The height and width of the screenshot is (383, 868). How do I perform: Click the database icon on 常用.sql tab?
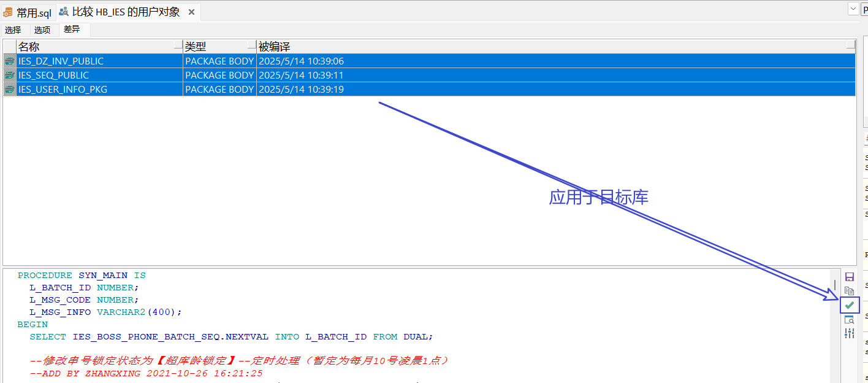pyautogui.click(x=9, y=12)
